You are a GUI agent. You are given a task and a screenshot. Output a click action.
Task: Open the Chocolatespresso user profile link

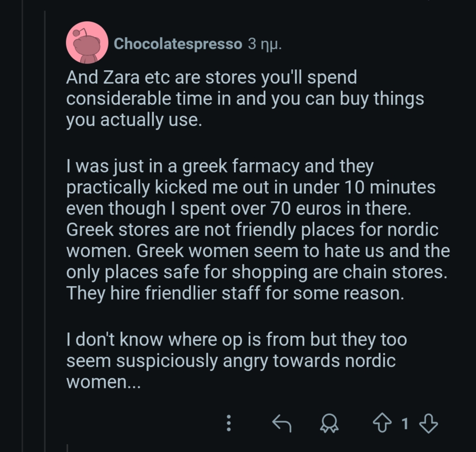[x=178, y=44]
